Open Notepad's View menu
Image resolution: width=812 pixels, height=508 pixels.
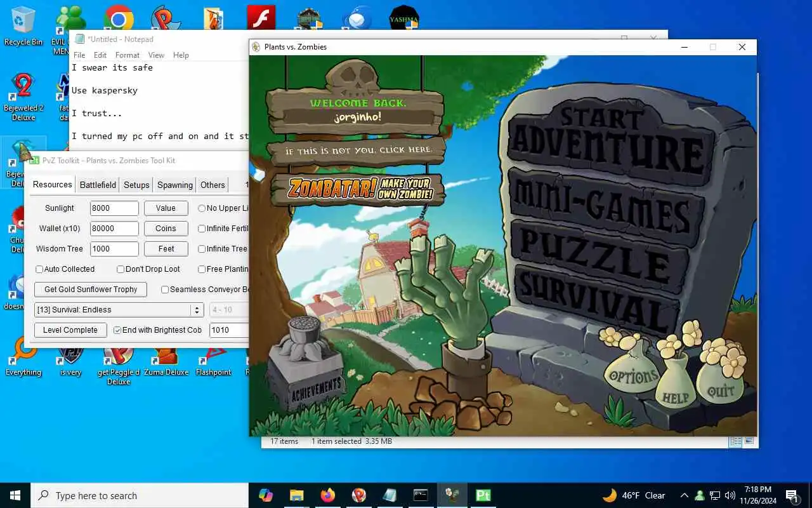[x=156, y=55]
